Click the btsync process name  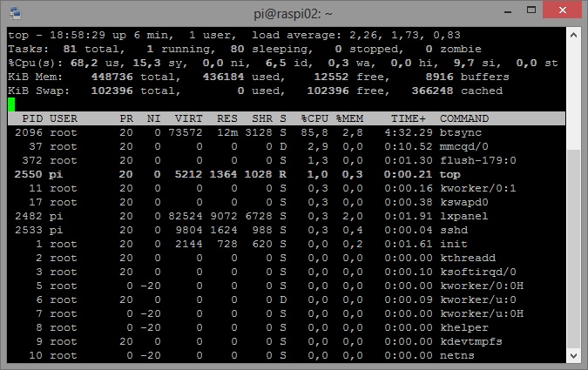461,132
